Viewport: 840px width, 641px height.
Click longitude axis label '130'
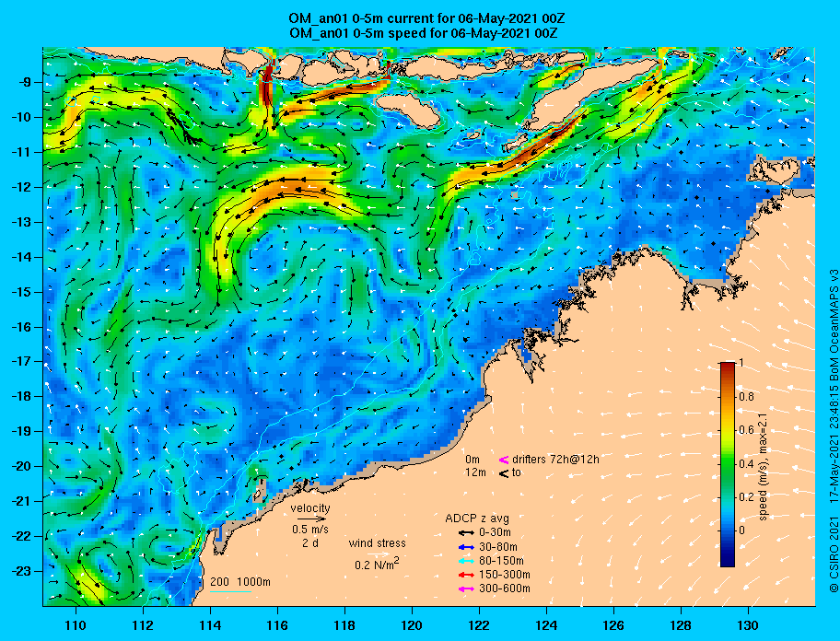click(748, 625)
